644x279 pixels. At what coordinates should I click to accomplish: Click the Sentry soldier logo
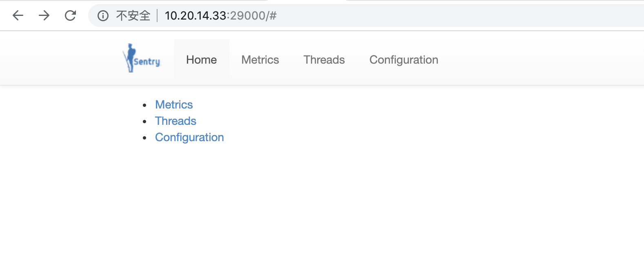(x=142, y=58)
